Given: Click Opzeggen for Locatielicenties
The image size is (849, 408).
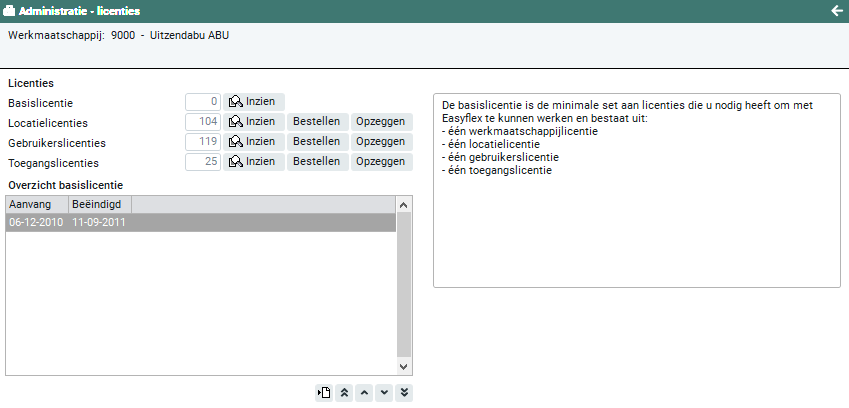Looking at the screenshot, I should click(381, 121).
